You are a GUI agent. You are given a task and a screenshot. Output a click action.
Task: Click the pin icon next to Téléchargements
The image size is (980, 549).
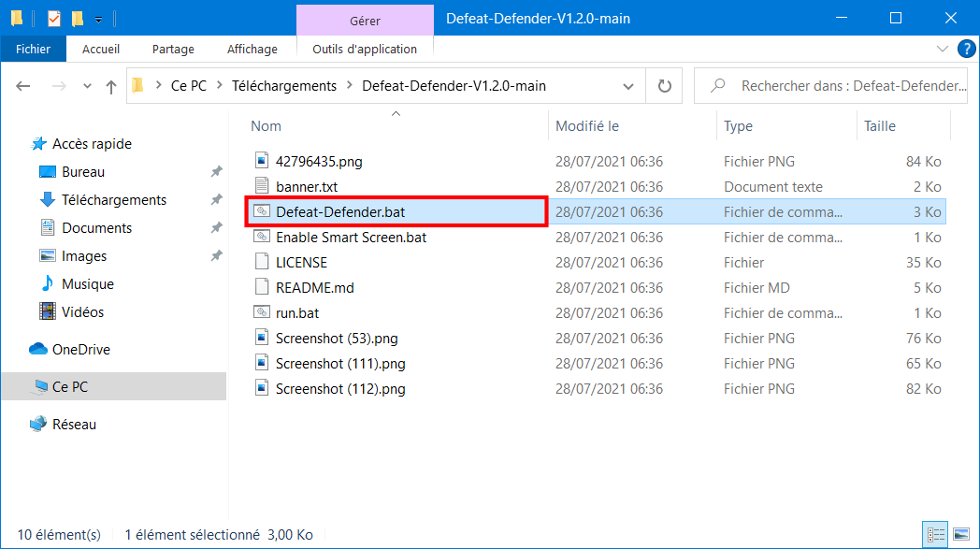[x=216, y=199]
